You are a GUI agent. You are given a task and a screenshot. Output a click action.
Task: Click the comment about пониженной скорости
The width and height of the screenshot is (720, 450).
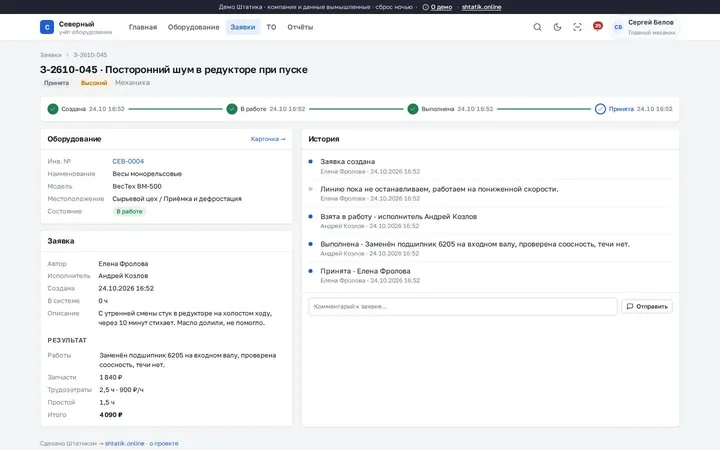point(439,189)
